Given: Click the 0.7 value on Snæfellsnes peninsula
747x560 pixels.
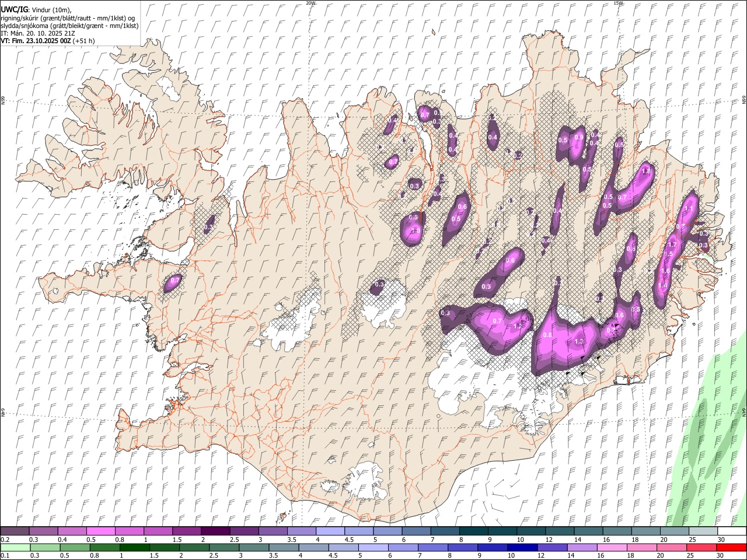Looking at the screenshot, I should [174, 282].
